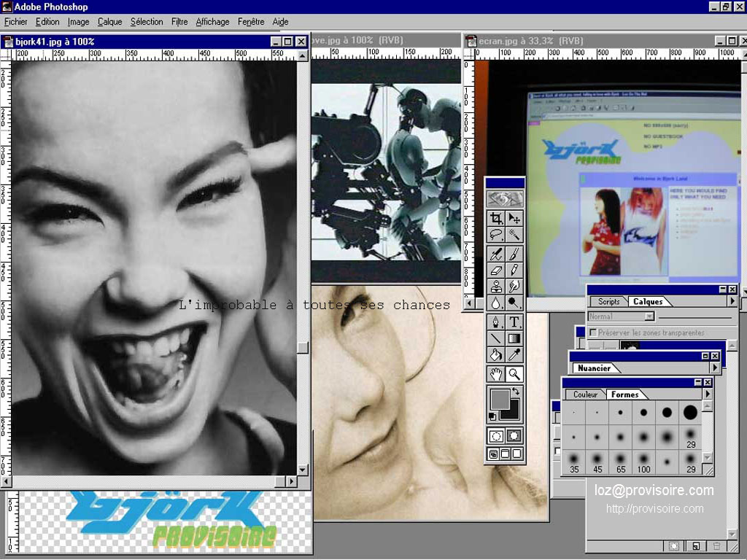
Task: Click scroll-up arrow in Formes palette
Action: pyautogui.click(x=708, y=406)
